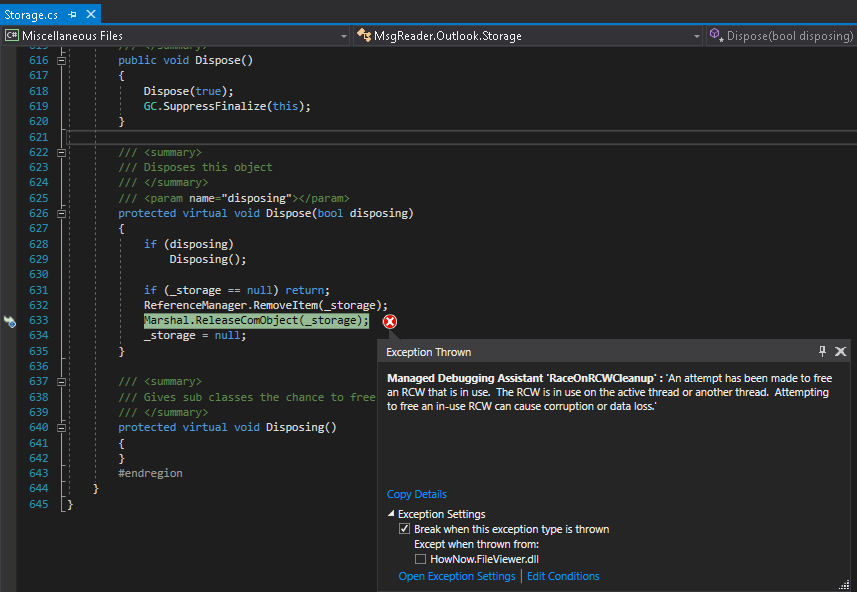Collapse the Exception Settings section
This screenshot has width=857, height=592.
click(x=392, y=513)
